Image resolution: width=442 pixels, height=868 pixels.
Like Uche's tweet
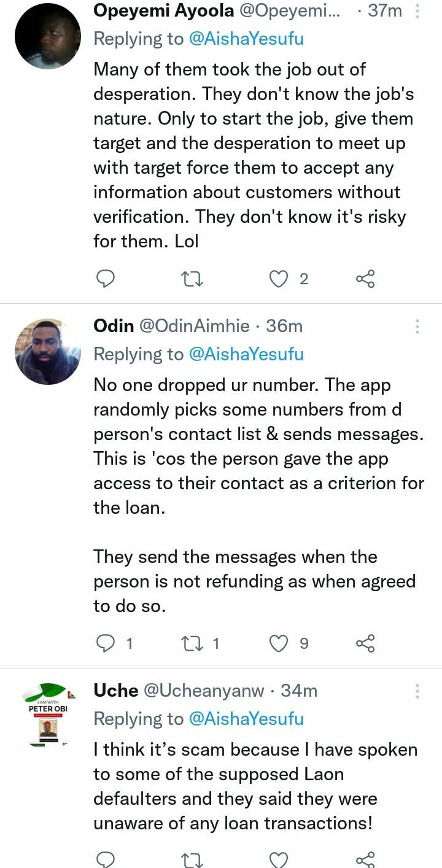click(279, 859)
